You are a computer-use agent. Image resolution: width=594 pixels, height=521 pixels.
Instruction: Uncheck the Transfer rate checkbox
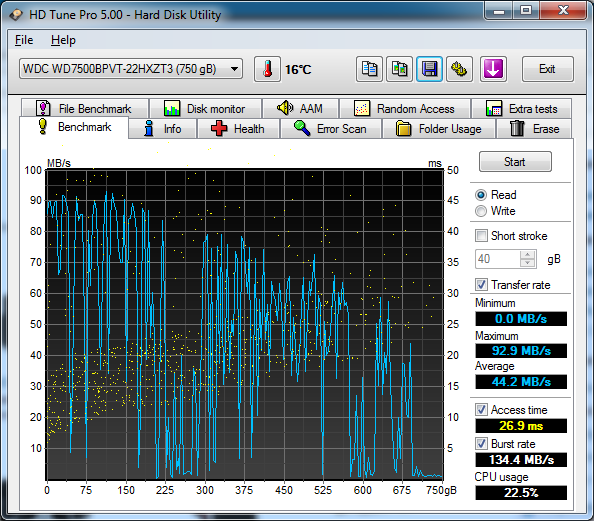(481, 285)
